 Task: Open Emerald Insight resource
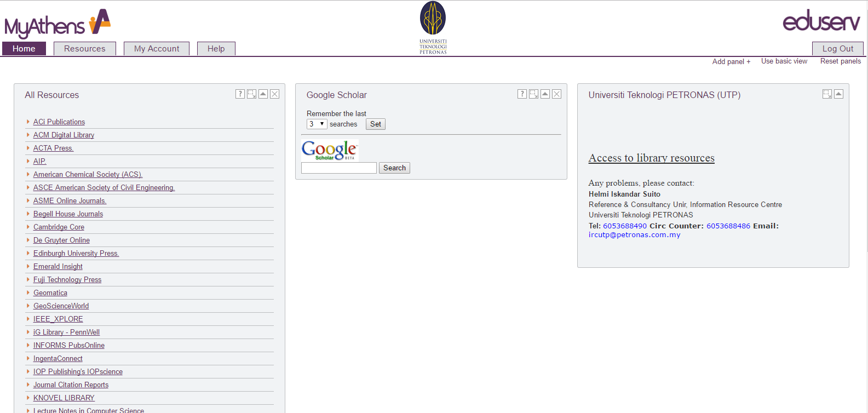tap(58, 266)
